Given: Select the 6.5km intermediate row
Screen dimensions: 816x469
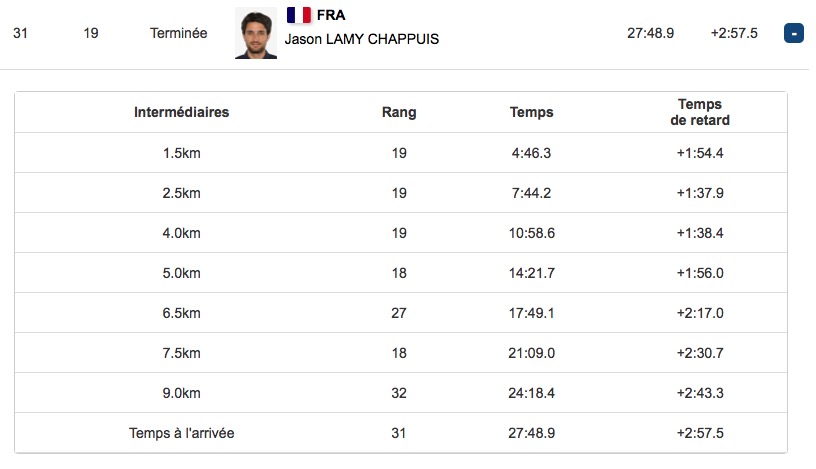Looking at the screenshot, I should (401, 313).
